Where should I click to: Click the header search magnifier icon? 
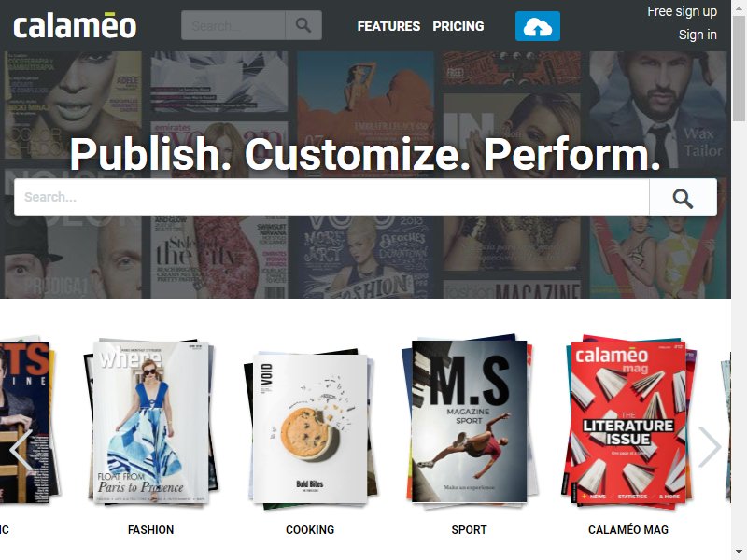pyautogui.click(x=303, y=25)
